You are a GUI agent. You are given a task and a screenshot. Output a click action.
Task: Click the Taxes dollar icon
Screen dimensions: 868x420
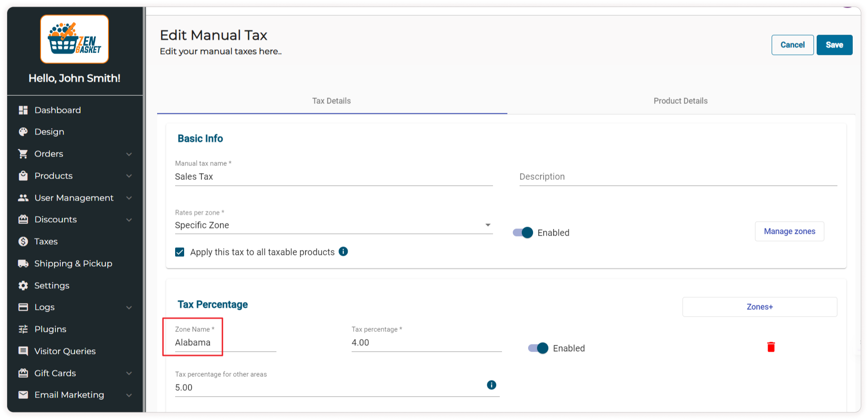pos(23,241)
